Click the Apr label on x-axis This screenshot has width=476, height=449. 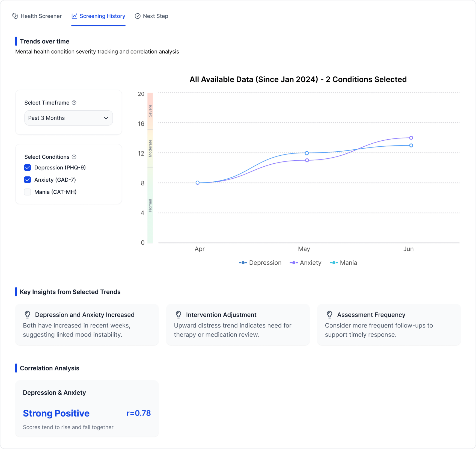pos(200,249)
